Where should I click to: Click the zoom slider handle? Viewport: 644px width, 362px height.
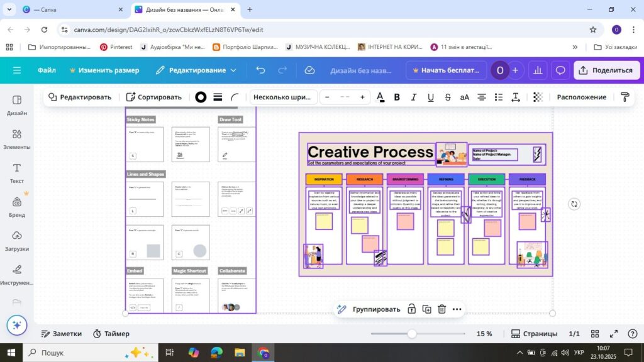point(412,334)
